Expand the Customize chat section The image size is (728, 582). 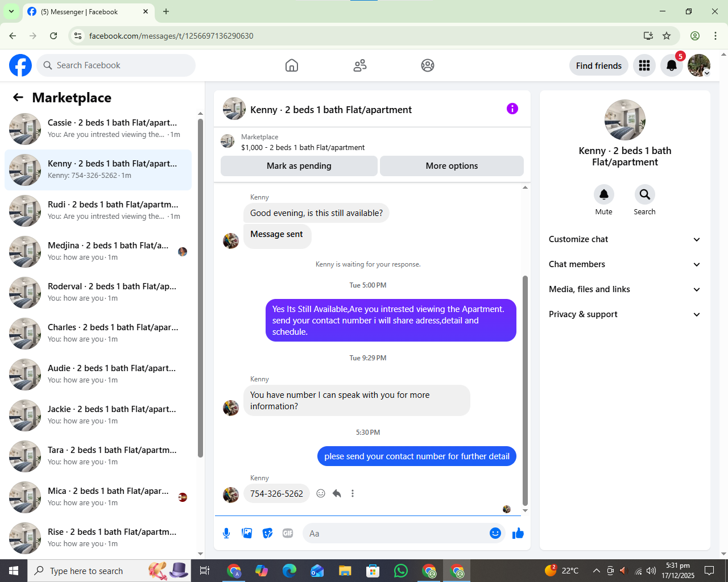pyautogui.click(x=625, y=239)
